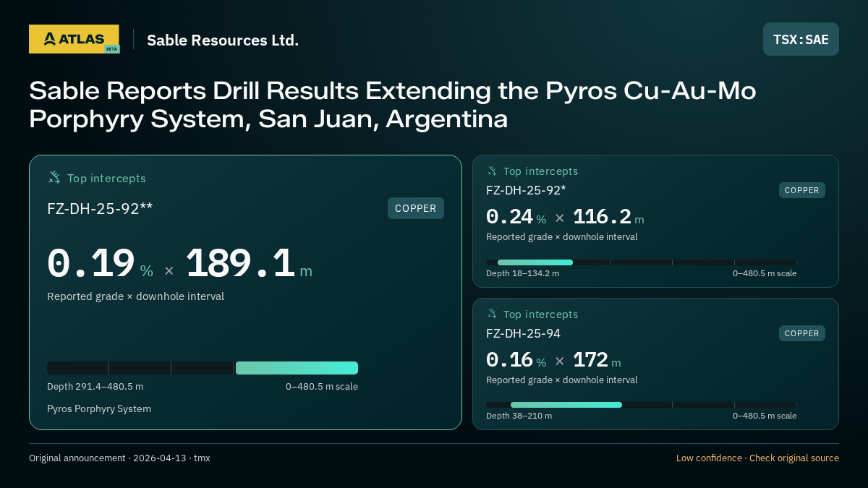Click the 189.1 m interval value

249,264
